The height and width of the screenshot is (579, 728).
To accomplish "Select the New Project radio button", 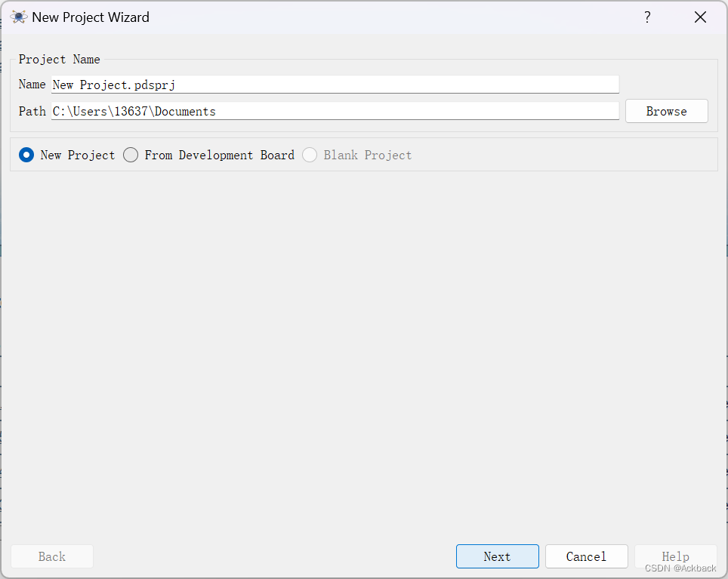I will click(x=26, y=155).
